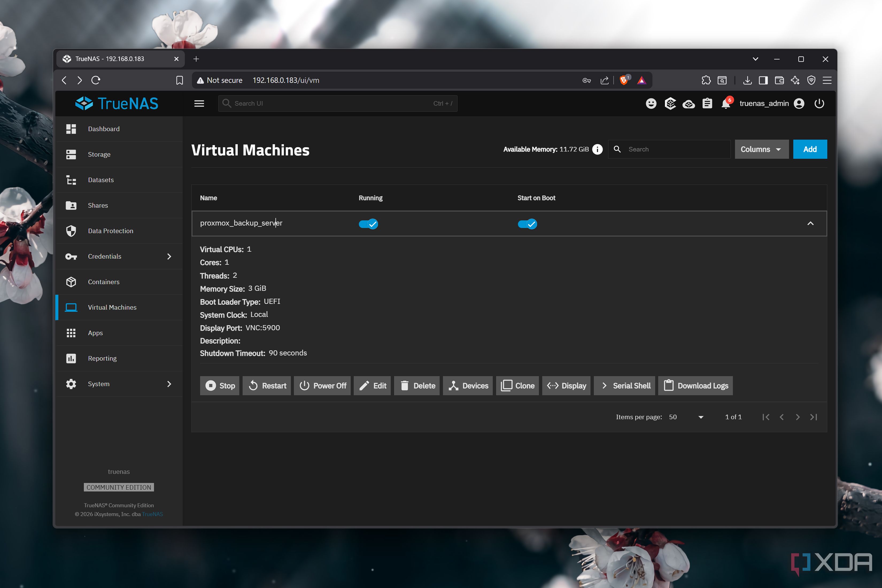Click the Brave Shields lion icon
Image resolution: width=882 pixels, height=588 pixels.
(624, 80)
